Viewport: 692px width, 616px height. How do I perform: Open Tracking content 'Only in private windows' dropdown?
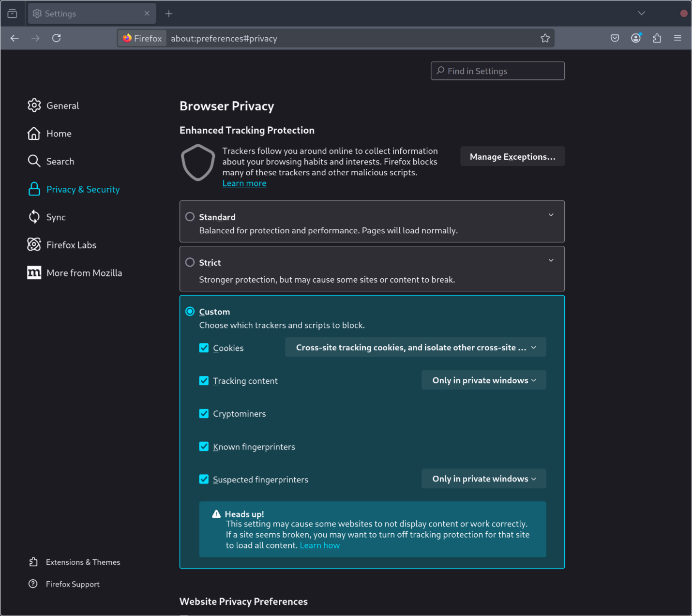[484, 380]
